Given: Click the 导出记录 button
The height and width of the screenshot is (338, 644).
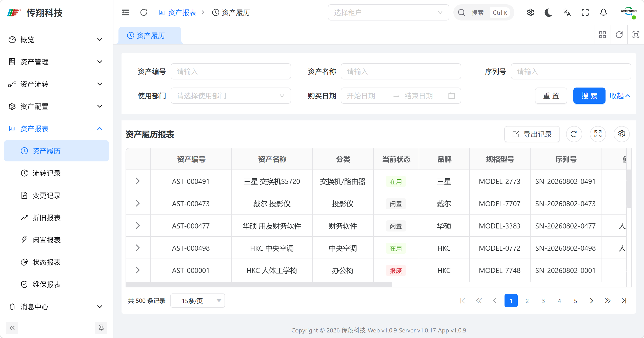Looking at the screenshot, I should [532, 134].
